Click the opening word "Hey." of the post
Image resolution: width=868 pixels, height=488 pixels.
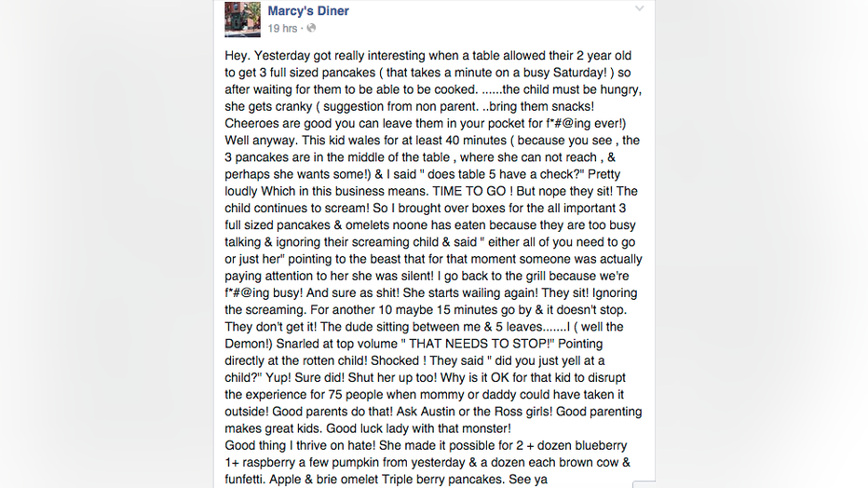(x=237, y=56)
